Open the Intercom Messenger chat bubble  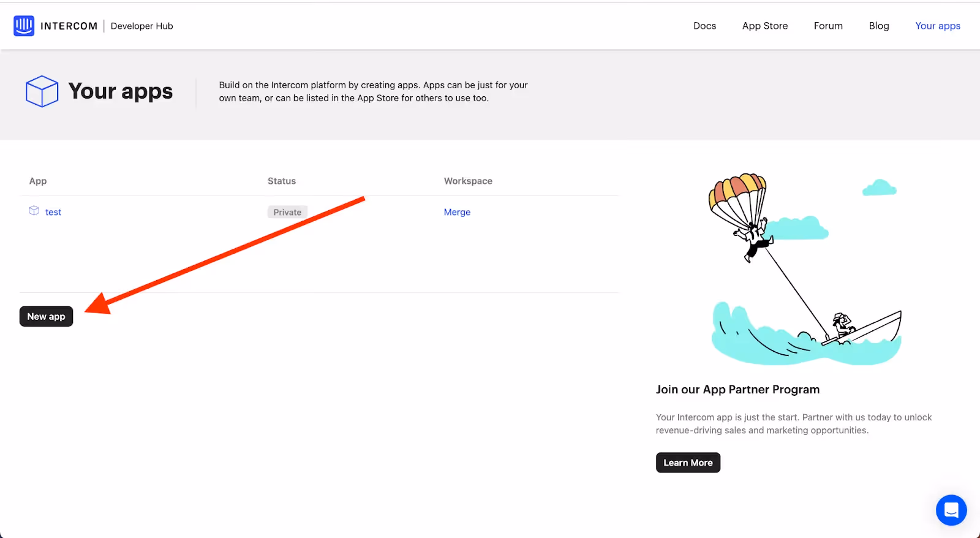[951, 510]
